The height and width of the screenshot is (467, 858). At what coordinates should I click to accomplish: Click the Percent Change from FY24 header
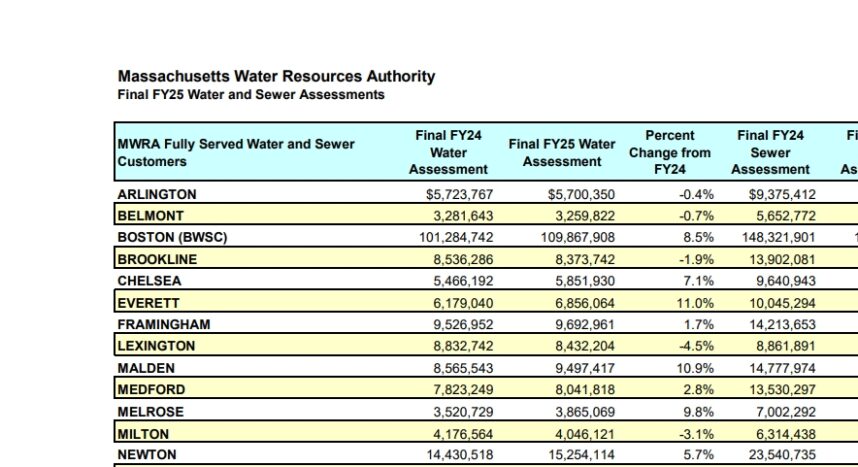point(670,152)
